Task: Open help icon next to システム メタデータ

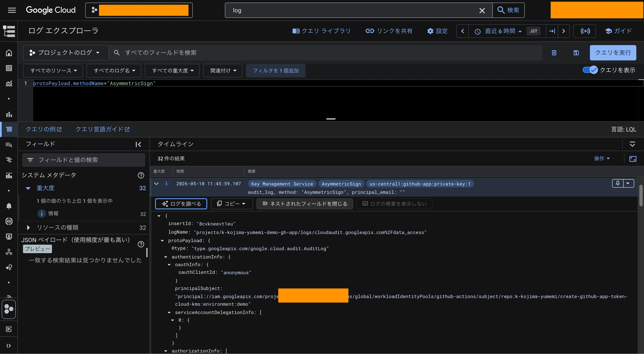Action: 141,175
